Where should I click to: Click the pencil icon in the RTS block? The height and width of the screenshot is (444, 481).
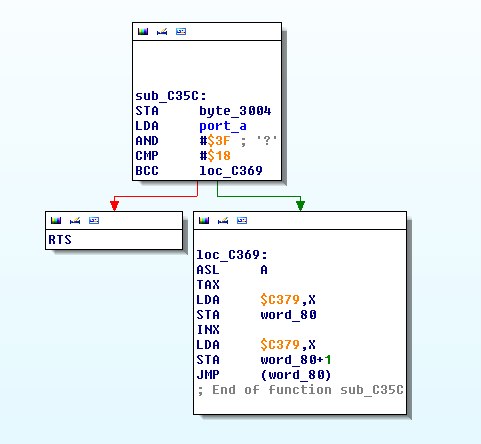75,220
